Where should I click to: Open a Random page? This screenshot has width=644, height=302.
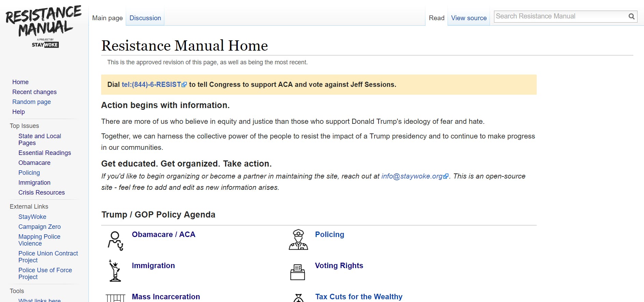point(31,102)
